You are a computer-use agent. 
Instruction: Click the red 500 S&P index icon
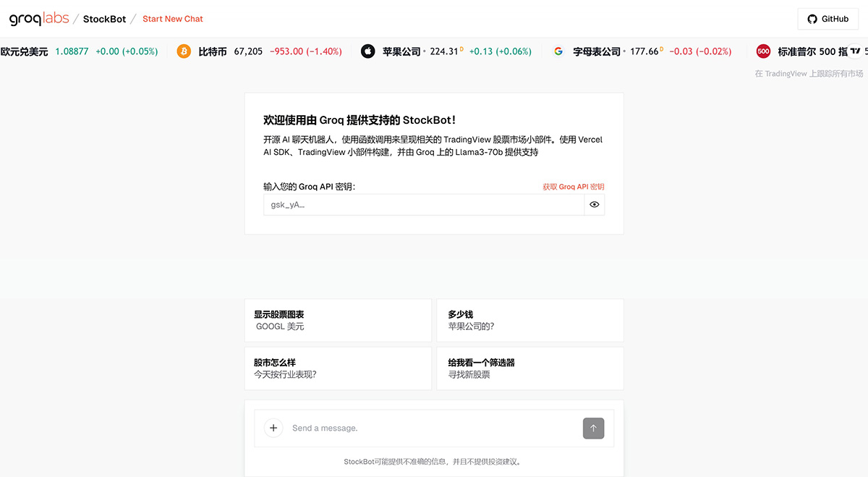(763, 51)
